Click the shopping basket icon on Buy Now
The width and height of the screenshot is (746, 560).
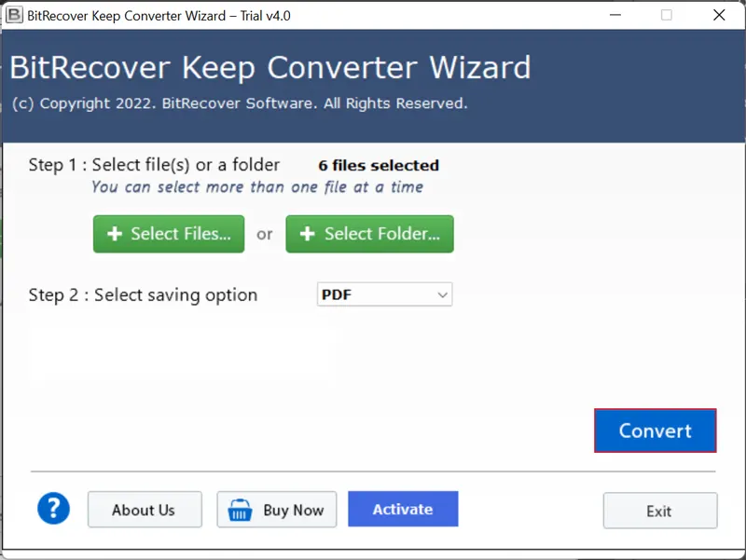pos(242,510)
